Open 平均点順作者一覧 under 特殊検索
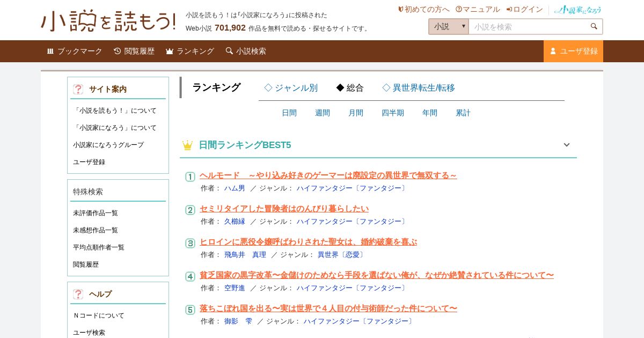The width and height of the screenshot is (644, 338). (x=99, y=247)
